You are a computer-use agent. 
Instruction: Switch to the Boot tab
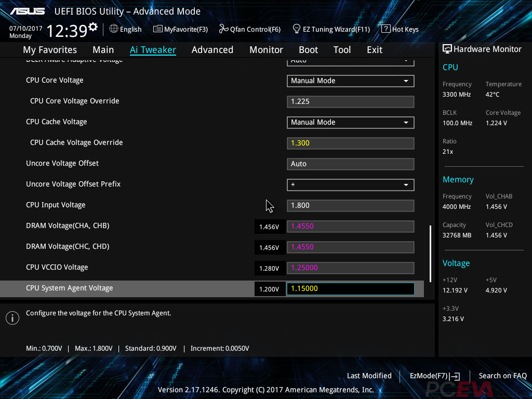point(309,50)
